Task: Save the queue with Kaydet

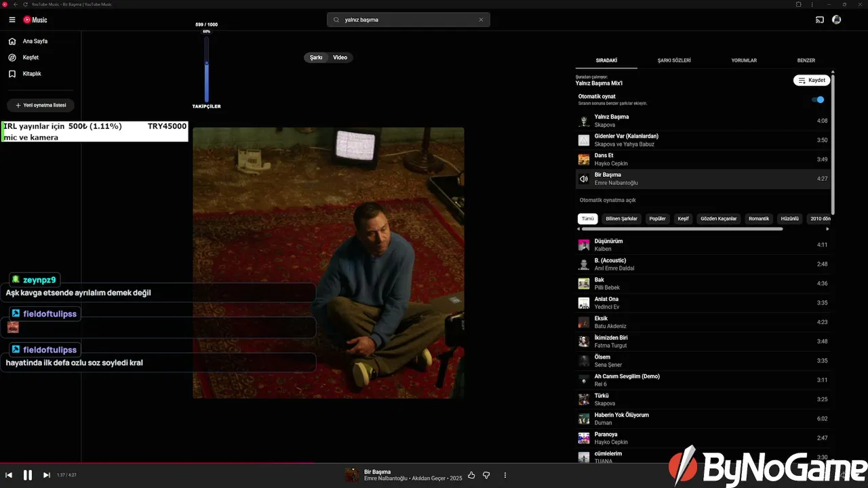Action: click(812, 80)
